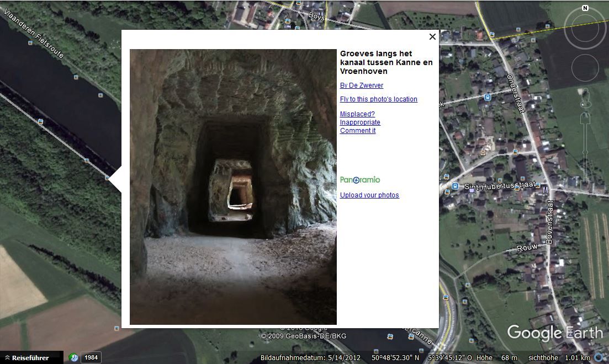The height and width of the screenshot is (364, 609).
Task: Click the bus stop icon on Sint-Hubertusstraat
Action: (x=455, y=186)
